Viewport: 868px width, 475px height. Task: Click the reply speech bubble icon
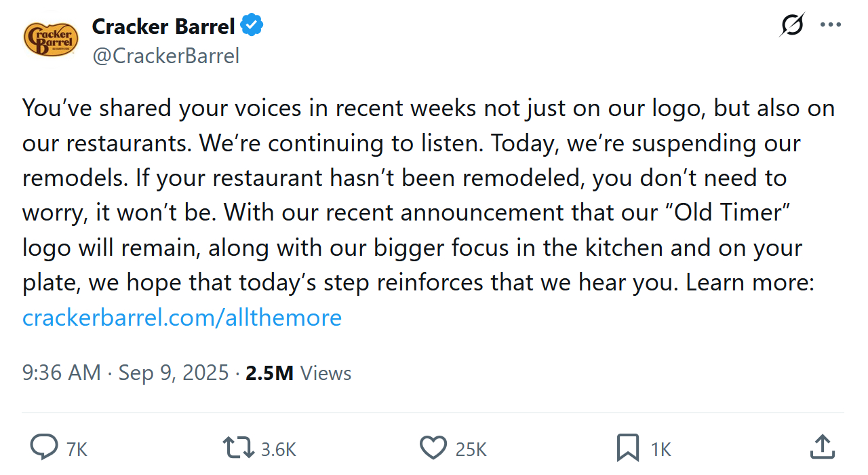[45, 448]
